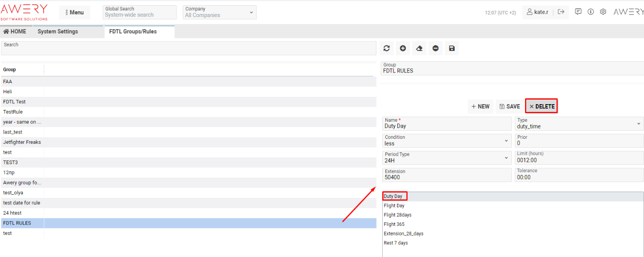
Task: Open the chat messages icon
Action: pyautogui.click(x=578, y=12)
